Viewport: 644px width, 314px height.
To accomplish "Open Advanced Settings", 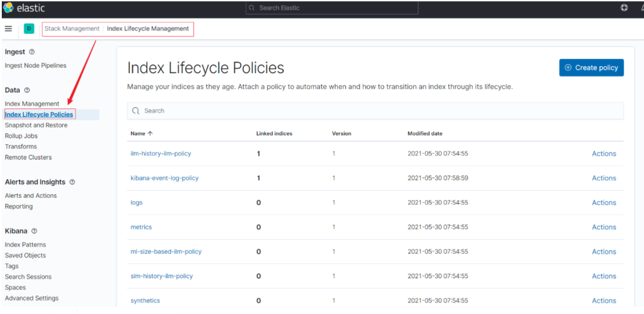I will tap(32, 298).
